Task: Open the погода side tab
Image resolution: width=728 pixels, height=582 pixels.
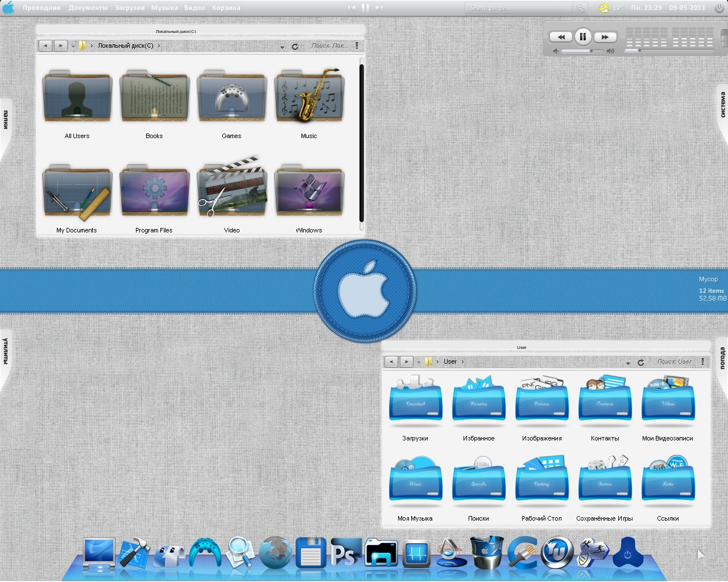Action: click(722, 359)
